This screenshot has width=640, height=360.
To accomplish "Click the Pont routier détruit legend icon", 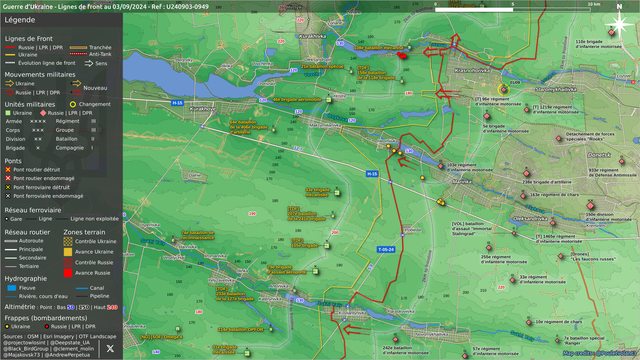I will pos(8,169).
